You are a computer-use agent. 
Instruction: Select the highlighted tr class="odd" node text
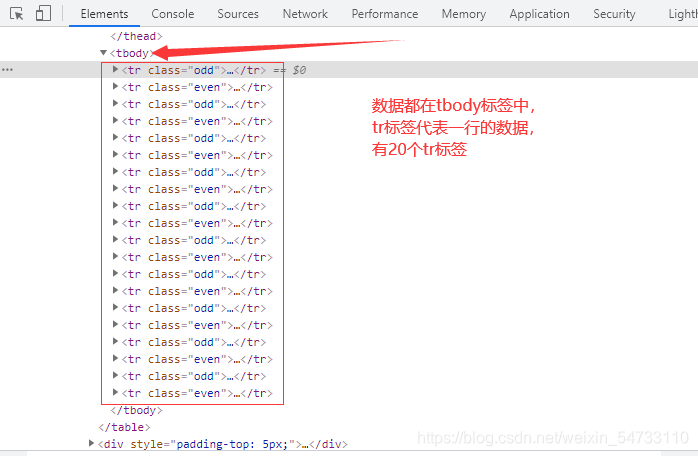[194, 70]
